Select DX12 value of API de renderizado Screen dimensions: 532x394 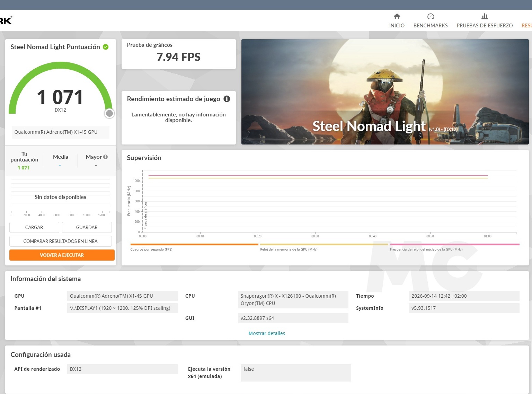[122, 369]
